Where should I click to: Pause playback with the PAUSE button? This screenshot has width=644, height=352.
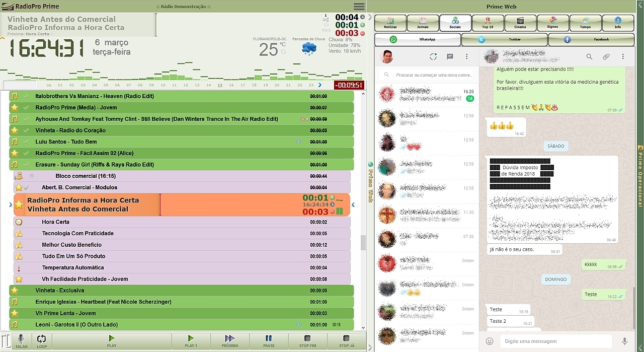tap(269, 341)
